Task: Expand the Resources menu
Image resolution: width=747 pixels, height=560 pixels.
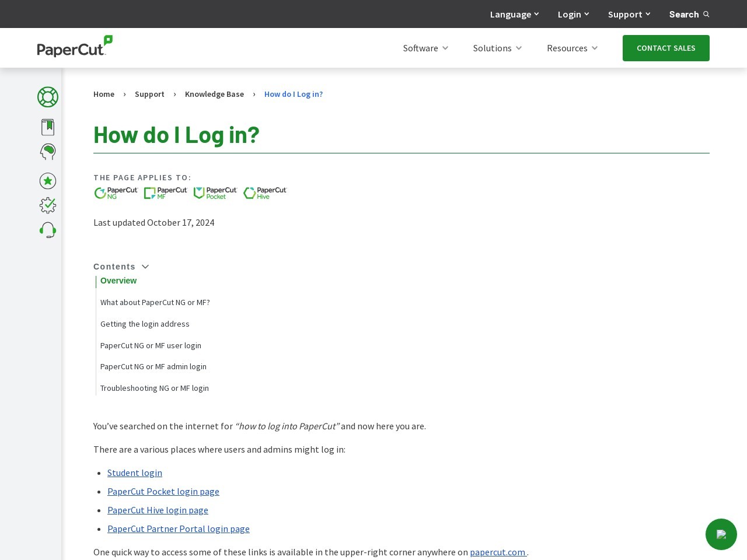Action: pyautogui.click(x=572, y=48)
